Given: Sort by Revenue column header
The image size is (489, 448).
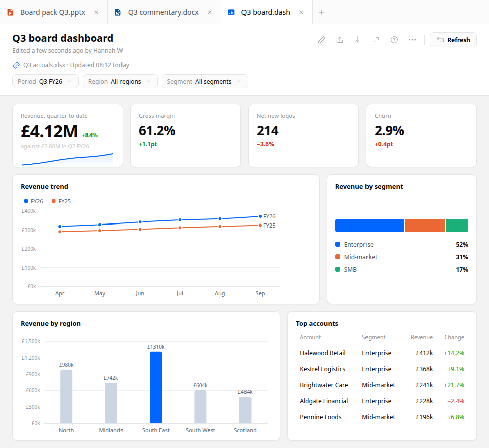Looking at the screenshot, I should (422, 337).
